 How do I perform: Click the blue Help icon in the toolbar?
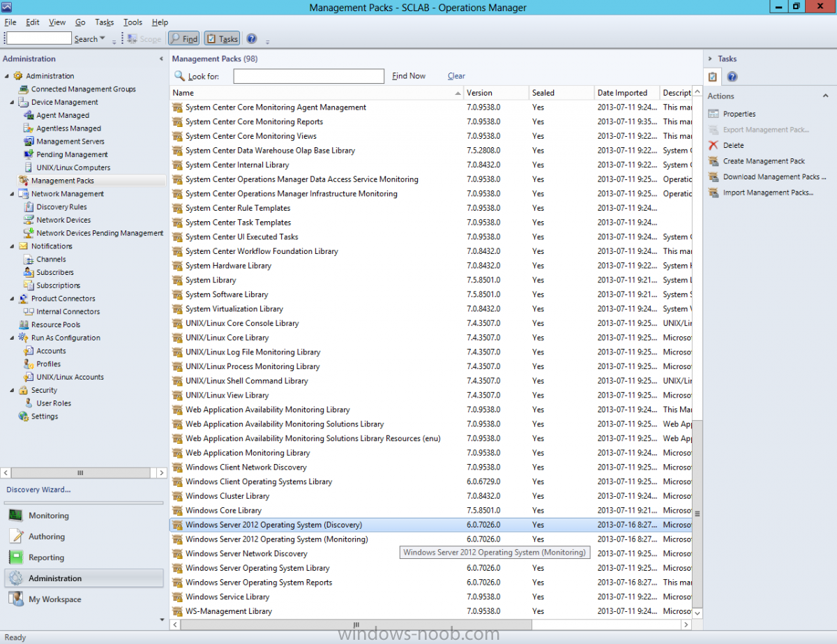(252, 39)
